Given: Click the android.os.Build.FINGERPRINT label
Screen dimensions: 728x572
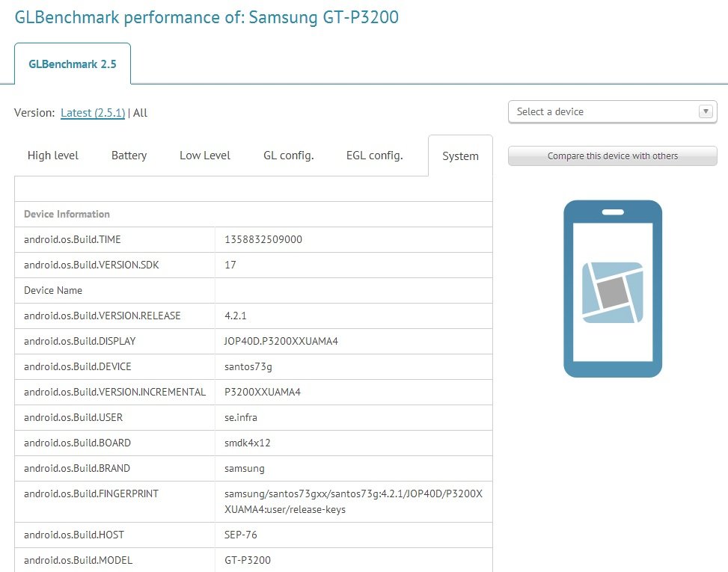Looking at the screenshot, I should (x=91, y=494).
